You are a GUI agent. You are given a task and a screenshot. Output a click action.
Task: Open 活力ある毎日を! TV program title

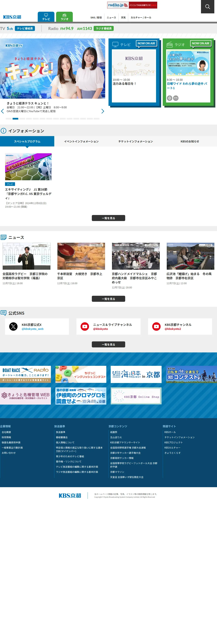coord(125,84)
